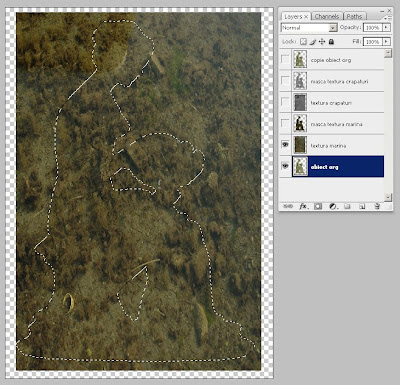Minimize the Layers palette
Image resolution: width=400 pixels, height=385 pixels.
pos(382,11)
